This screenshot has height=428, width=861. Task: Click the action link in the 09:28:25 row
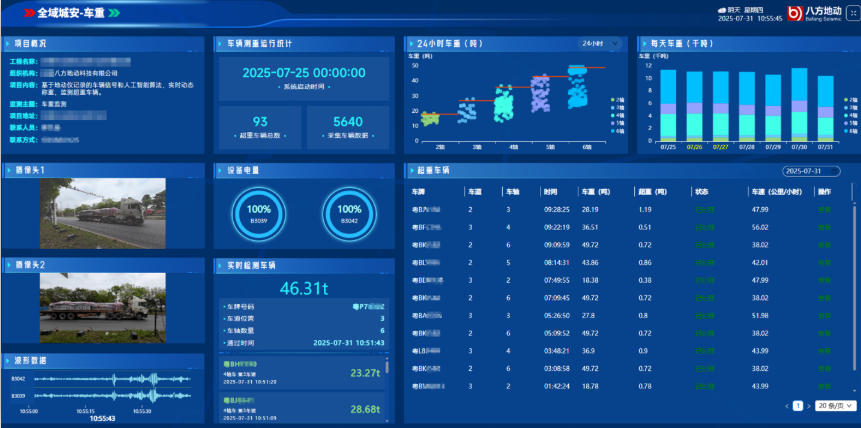(825, 210)
